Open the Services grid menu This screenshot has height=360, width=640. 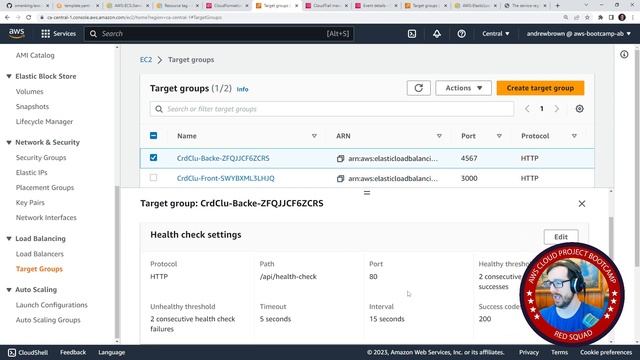click(58, 34)
